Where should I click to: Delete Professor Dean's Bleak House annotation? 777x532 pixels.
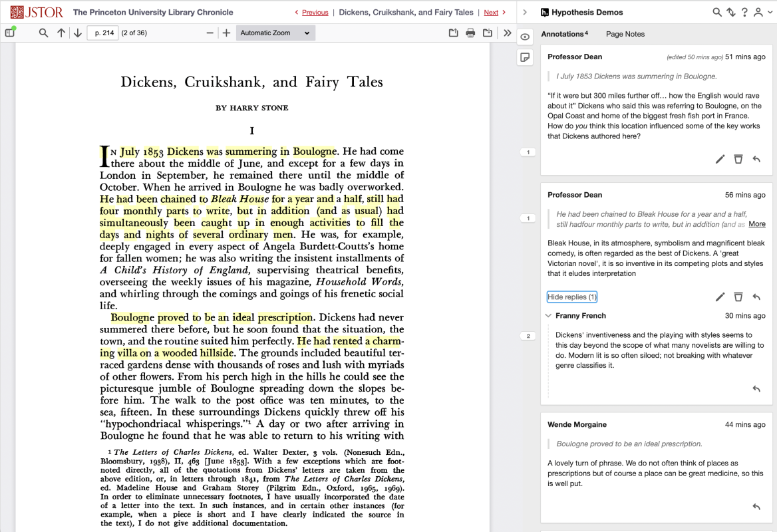738,297
